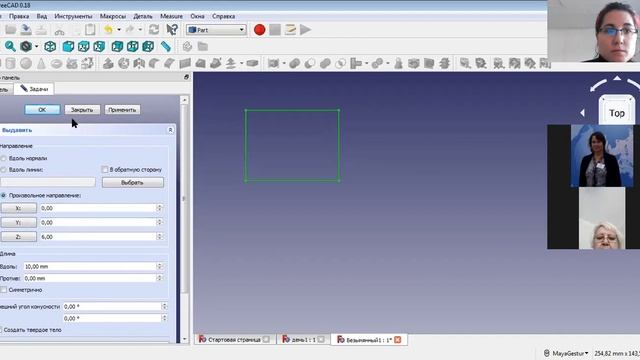Set the isometric view
Screen dimensions: 640x360
50,47
